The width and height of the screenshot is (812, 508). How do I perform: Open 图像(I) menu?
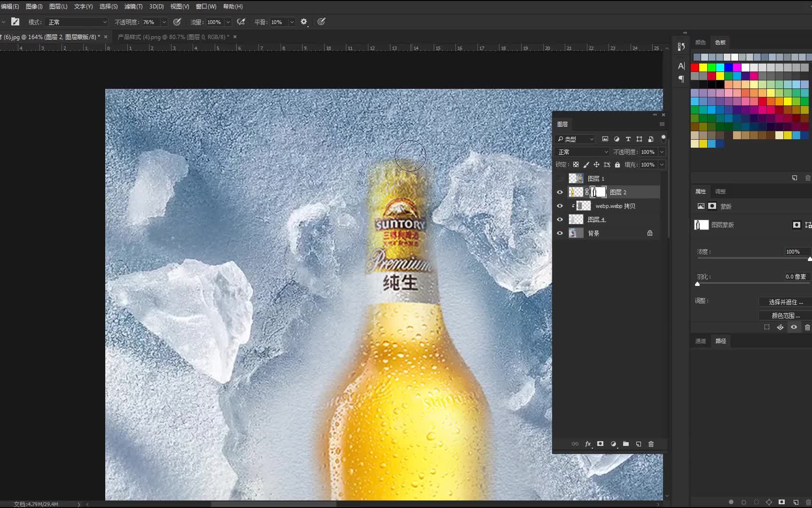[34, 7]
